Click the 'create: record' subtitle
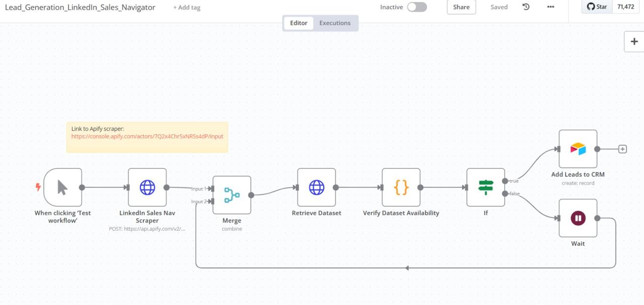The height and width of the screenshot is (305, 644). point(578,183)
